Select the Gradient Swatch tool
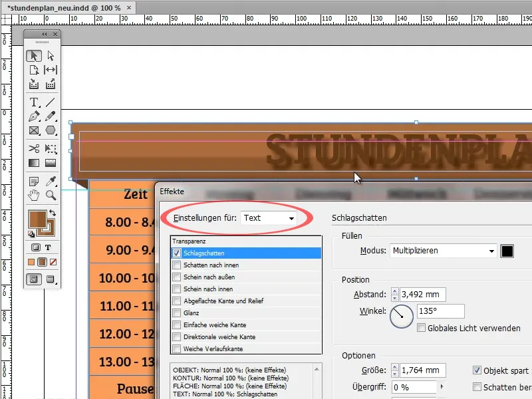Screen dimensions: 532x399 coord(34,163)
